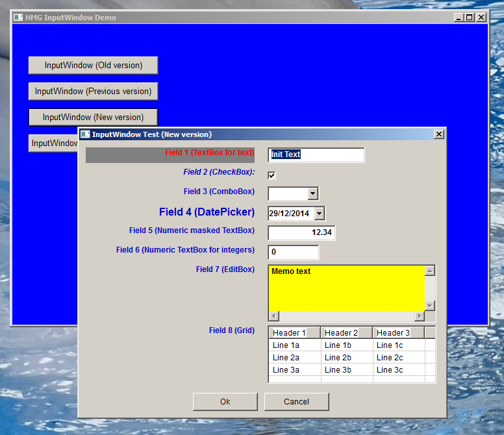Viewport: 504px width, 435px height.
Task: Click the Field 1 Init Text box
Action: [316, 155]
